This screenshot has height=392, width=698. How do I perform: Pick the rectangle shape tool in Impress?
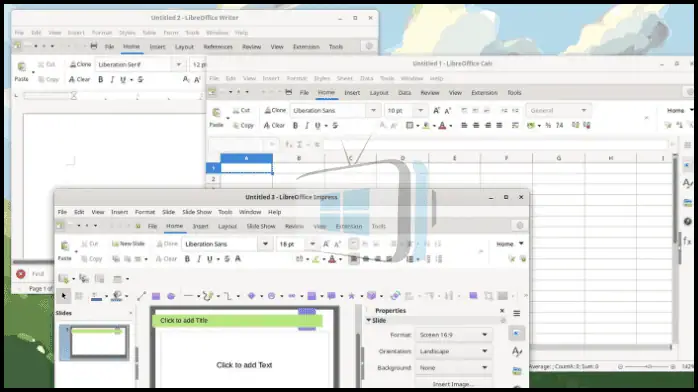(156, 296)
